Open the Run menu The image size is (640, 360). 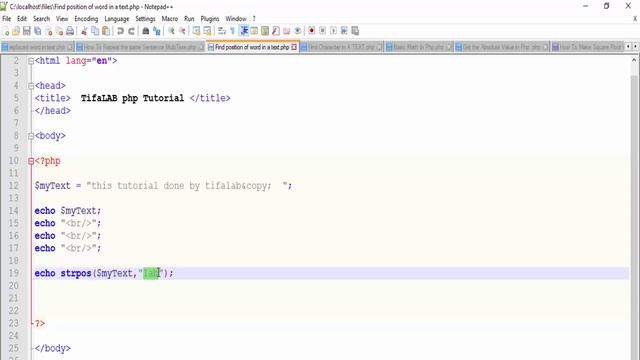(x=189, y=19)
